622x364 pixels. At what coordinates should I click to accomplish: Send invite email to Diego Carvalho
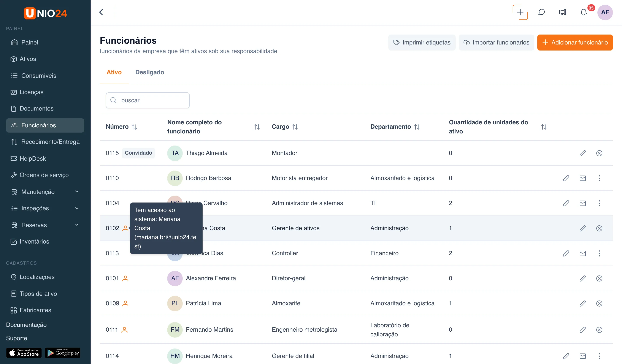(x=582, y=203)
